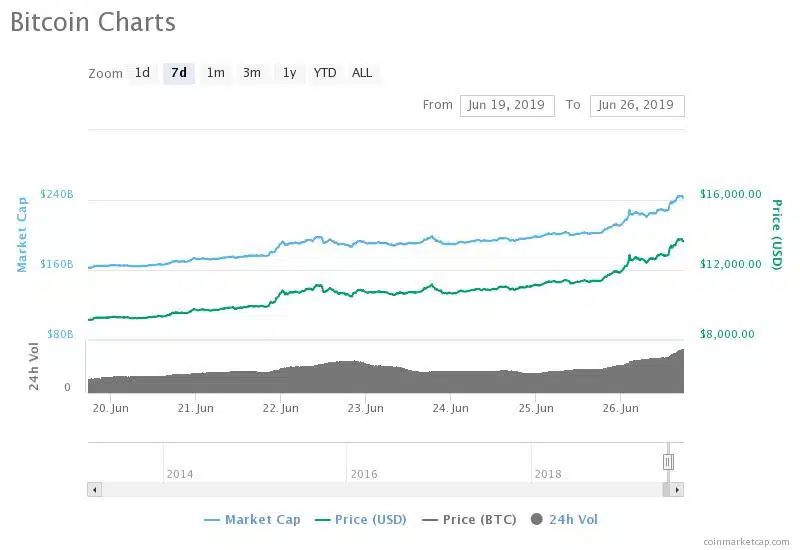Click the 22. Jun axis label
This screenshot has height=550, width=800.
tap(281, 408)
